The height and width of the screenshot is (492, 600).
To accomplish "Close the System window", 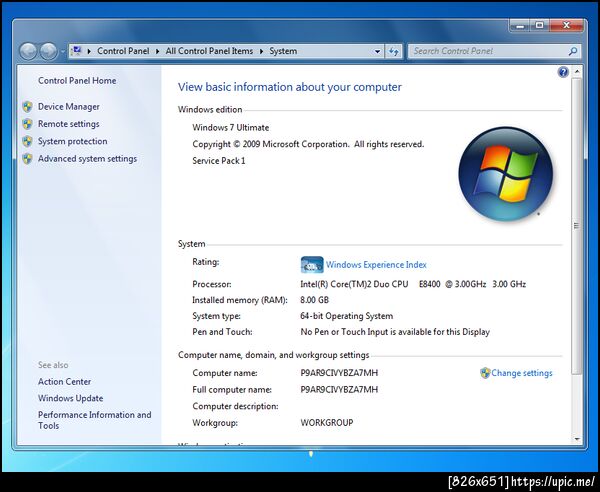I will click(x=566, y=26).
